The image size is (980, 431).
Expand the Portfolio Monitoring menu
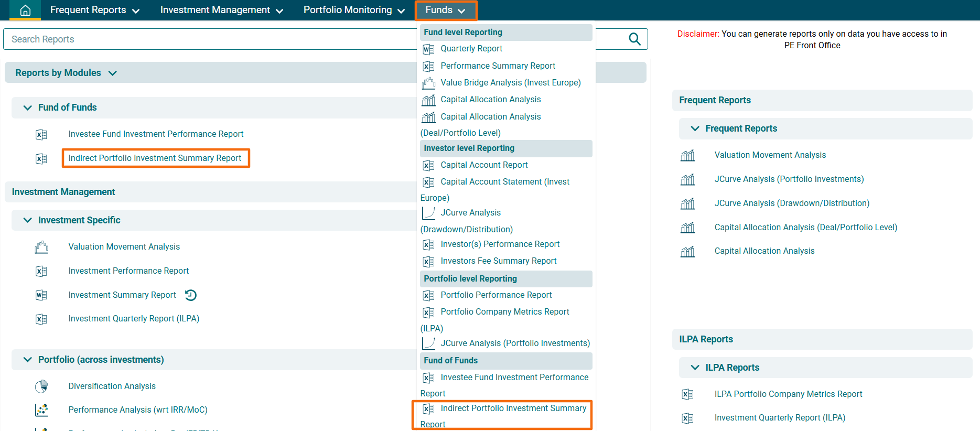click(354, 10)
